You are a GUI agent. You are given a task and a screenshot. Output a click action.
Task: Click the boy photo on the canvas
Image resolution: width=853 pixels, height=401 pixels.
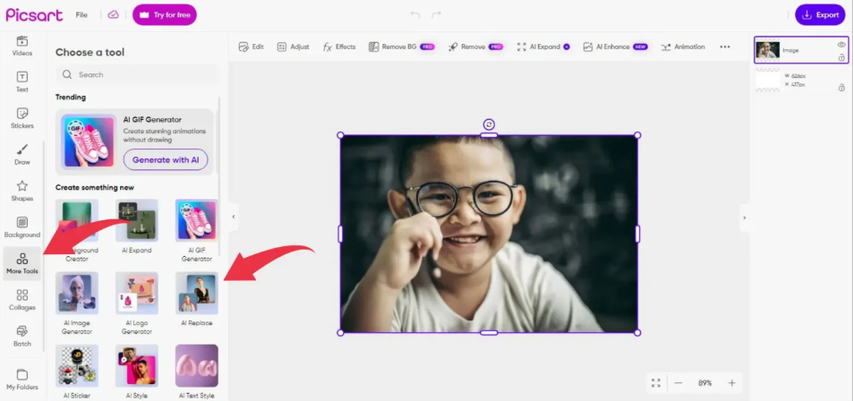(489, 234)
